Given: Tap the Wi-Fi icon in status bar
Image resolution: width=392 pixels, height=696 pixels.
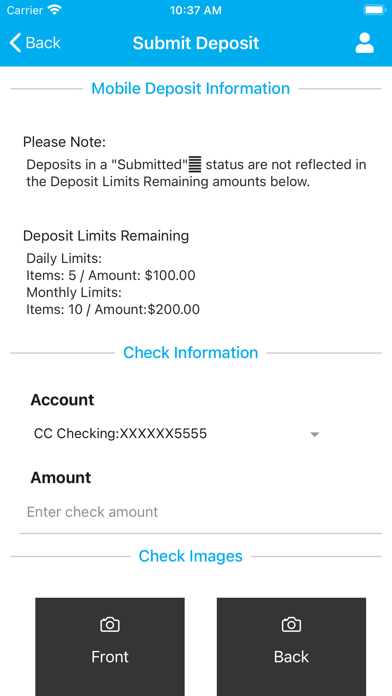Looking at the screenshot, I should click(55, 10).
